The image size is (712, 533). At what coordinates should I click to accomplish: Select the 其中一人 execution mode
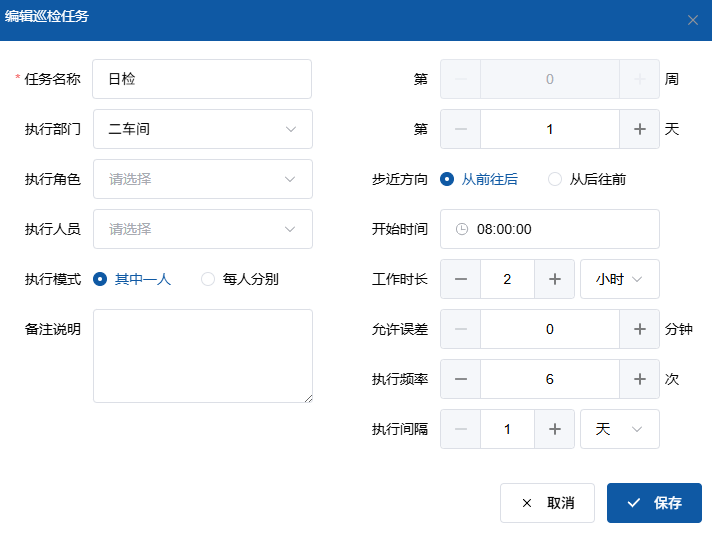point(100,279)
